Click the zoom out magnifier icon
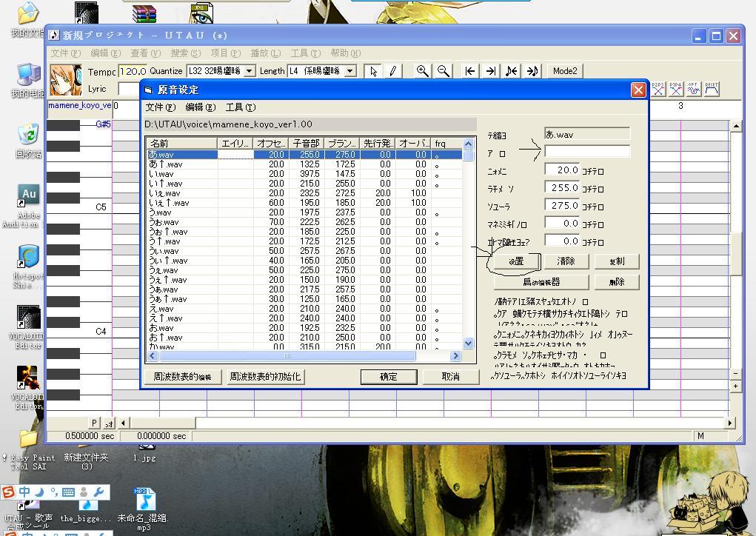This screenshot has height=536, width=756. tap(443, 71)
